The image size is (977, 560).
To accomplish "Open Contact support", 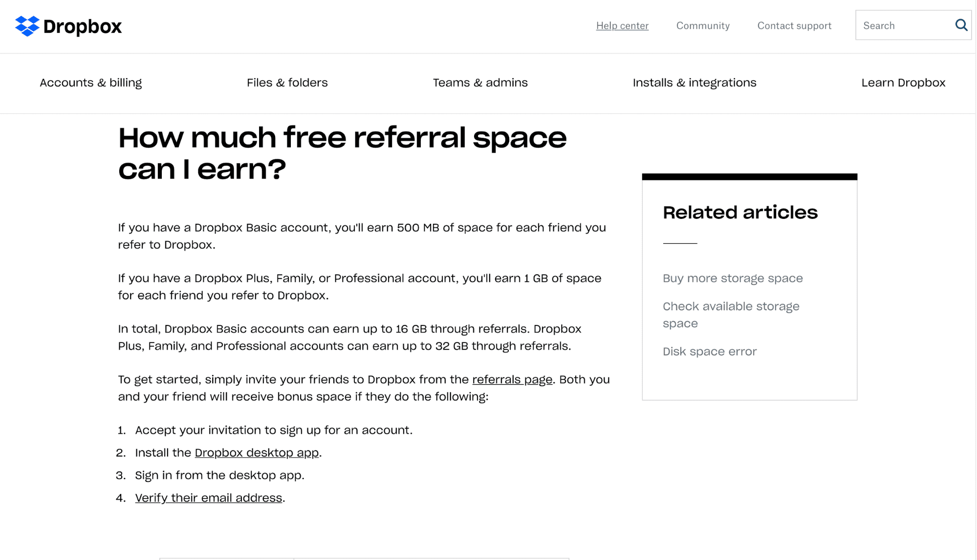I will coord(794,26).
